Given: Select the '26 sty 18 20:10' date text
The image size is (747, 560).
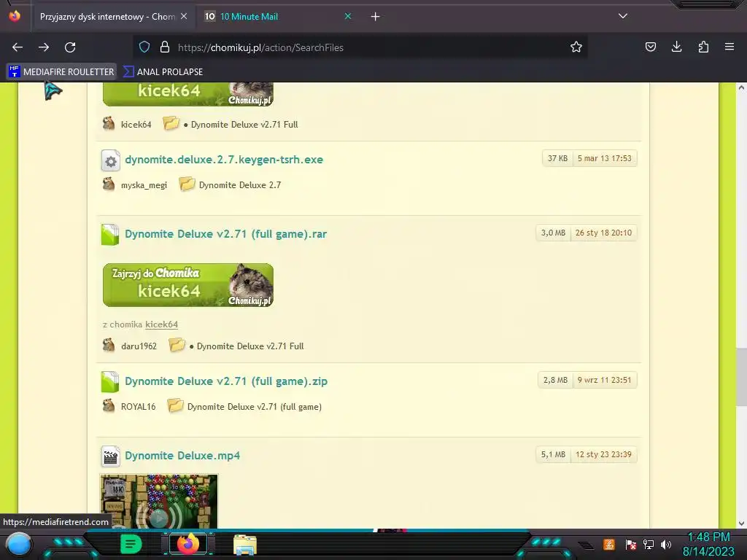Looking at the screenshot, I should (603, 233).
